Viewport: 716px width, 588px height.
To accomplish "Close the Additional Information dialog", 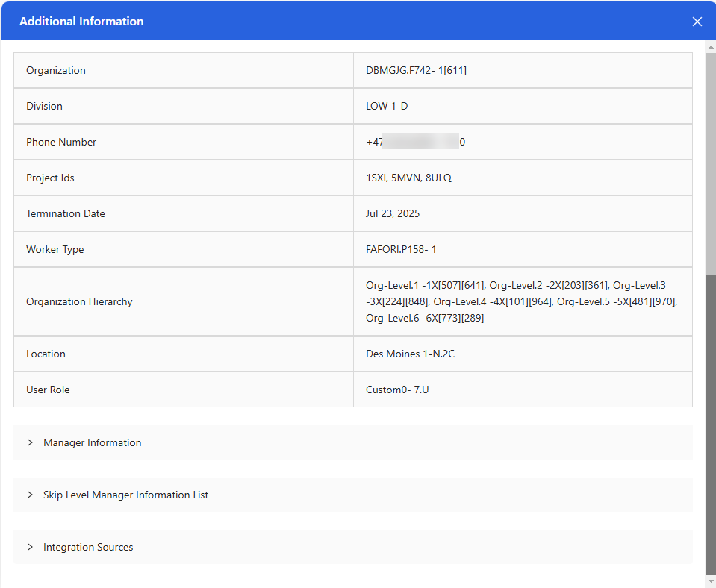I will tap(697, 22).
